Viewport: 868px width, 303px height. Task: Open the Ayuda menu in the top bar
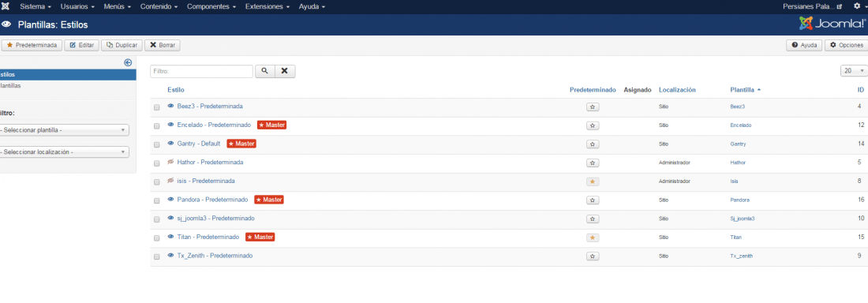click(x=312, y=6)
